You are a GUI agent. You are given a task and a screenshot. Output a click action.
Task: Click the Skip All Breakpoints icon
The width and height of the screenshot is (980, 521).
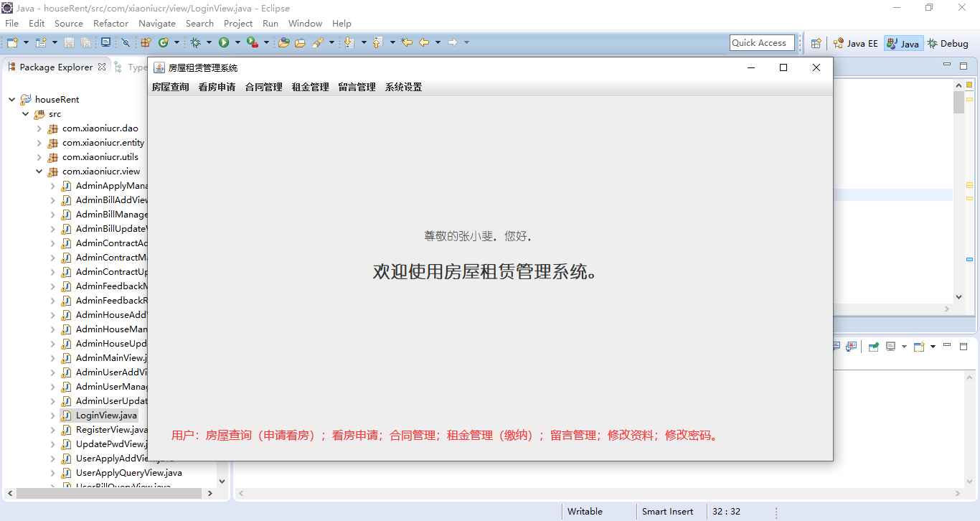pyautogui.click(x=126, y=42)
